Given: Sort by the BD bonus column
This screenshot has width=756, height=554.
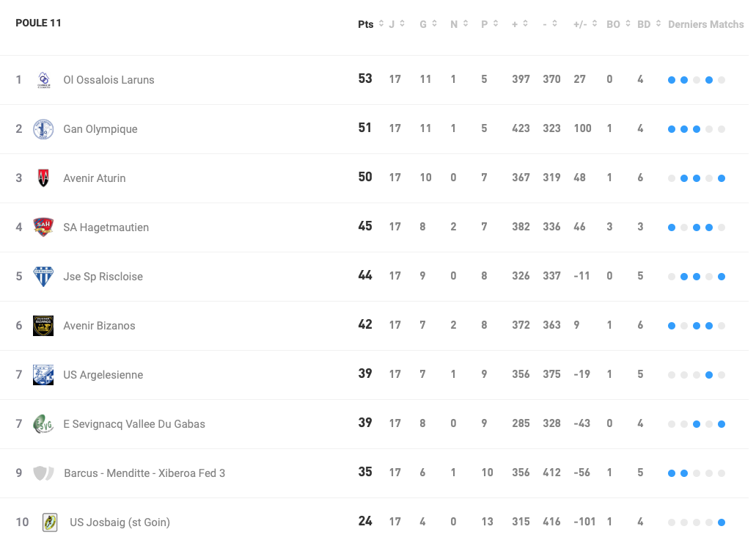Looking at the screenshot, I should coord(649,24).
